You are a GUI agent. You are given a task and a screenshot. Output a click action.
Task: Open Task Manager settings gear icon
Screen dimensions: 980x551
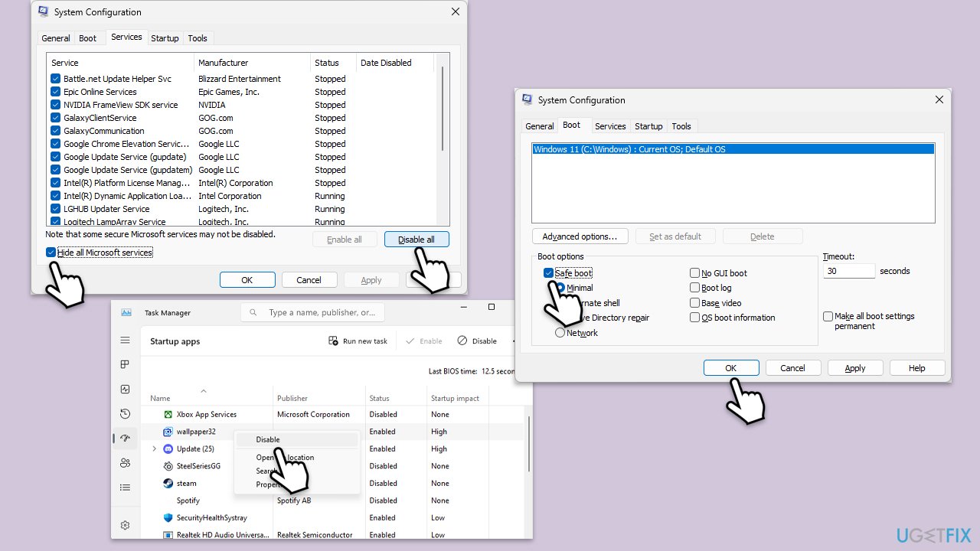click(125, 525)
